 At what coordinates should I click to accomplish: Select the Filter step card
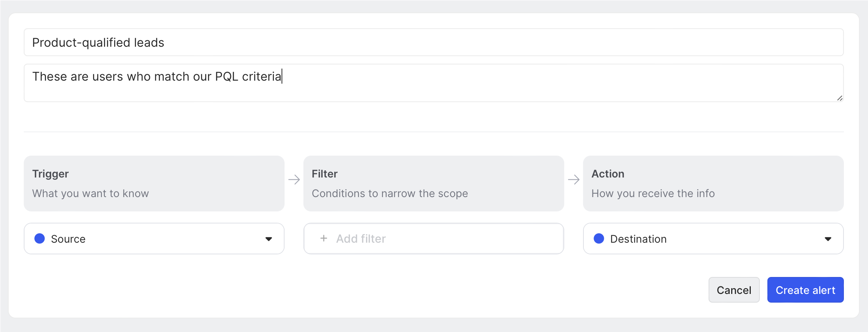(x=433, y=184)
